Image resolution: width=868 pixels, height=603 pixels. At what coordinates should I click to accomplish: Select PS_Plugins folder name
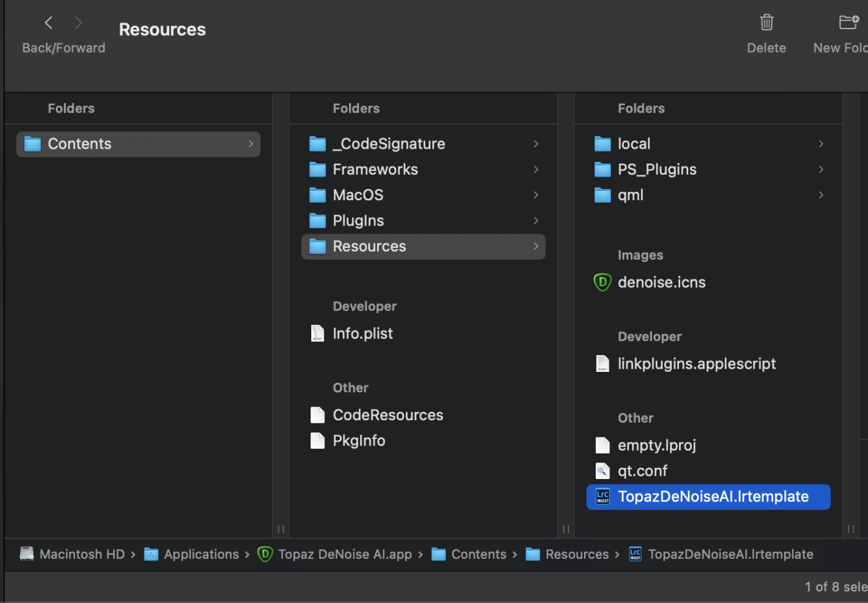coord(657,169)
